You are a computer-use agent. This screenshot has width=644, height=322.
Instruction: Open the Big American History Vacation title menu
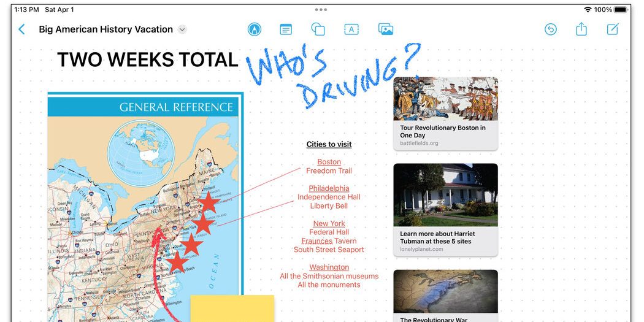pyautogui.click(x=105, y=29)
